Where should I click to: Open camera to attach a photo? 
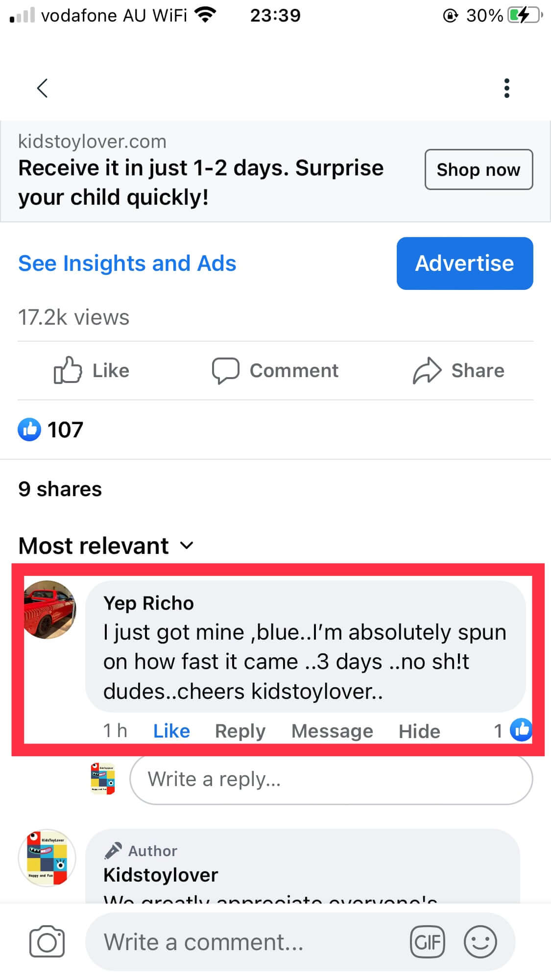pyautogui.click(x=47, y=941)
